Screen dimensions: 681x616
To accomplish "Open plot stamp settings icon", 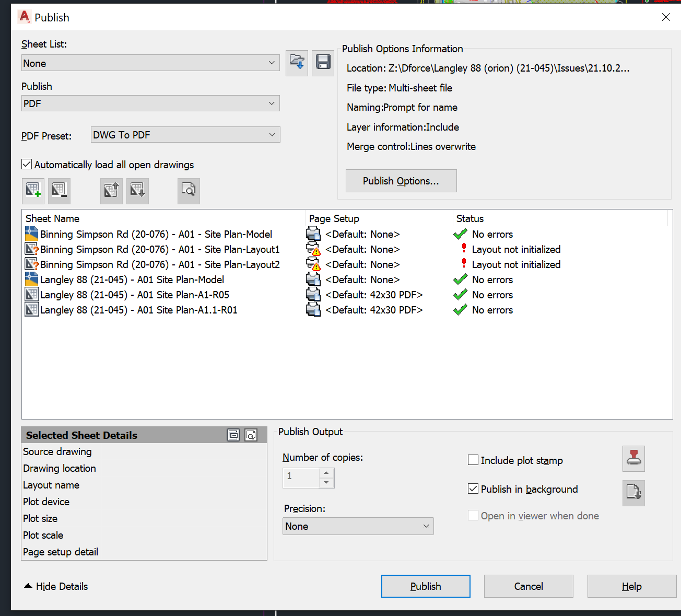I will (x=633, y=459).
